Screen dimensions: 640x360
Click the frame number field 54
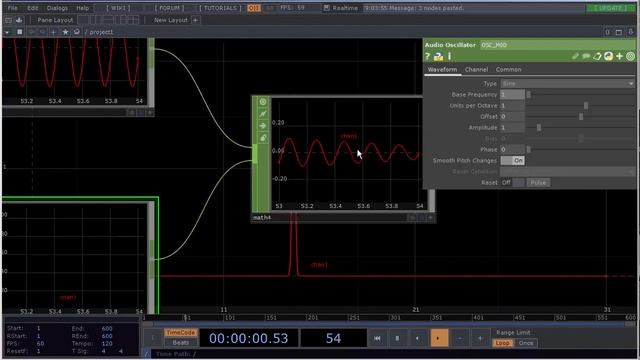point(333,338)
